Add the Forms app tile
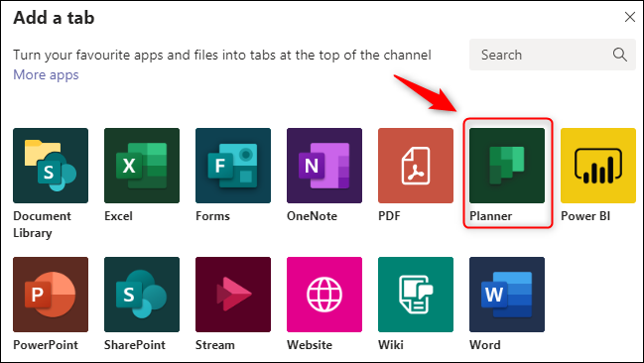Image resolution: width=644 pixels, height=363 pixels. click(x=233, y=166)
